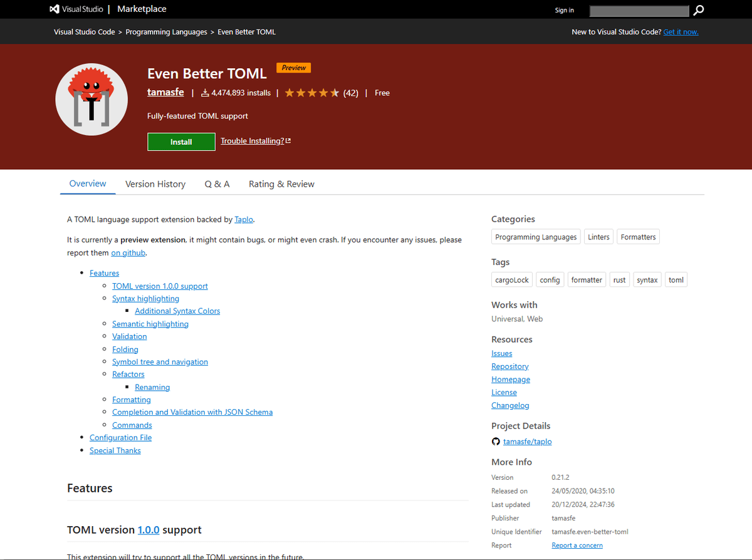Click inside the marketplace search field

pyautogui.click(x=639, y=11)
